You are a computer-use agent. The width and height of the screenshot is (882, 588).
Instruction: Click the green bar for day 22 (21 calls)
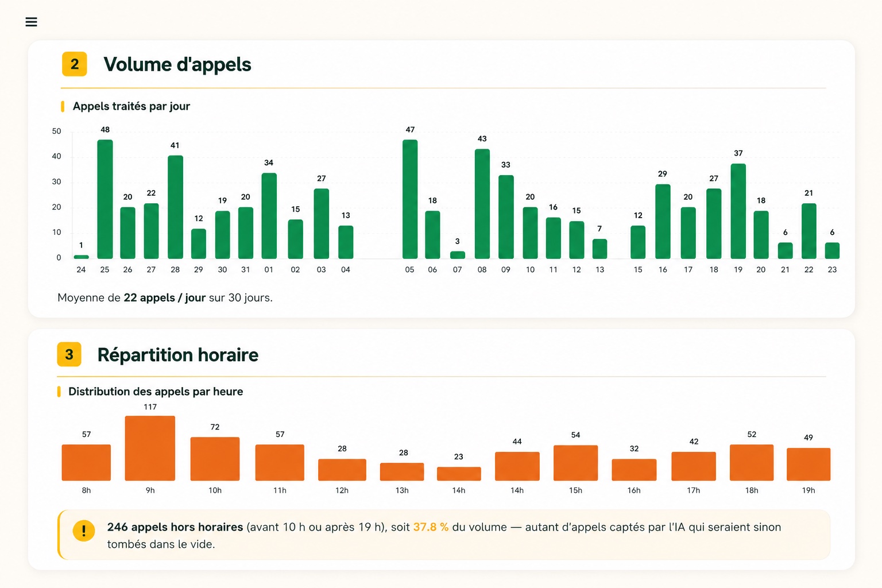click(x=809, y=231)
